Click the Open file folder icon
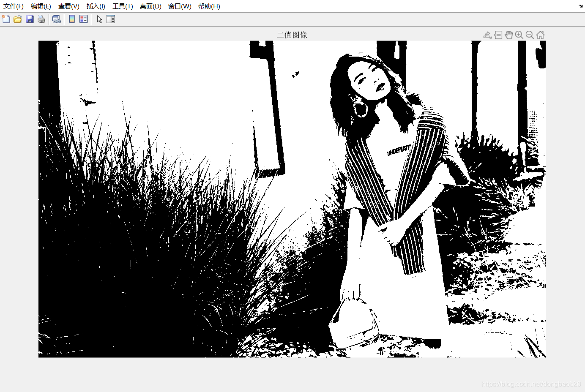The image size is (585, 392). pos(18,19)
